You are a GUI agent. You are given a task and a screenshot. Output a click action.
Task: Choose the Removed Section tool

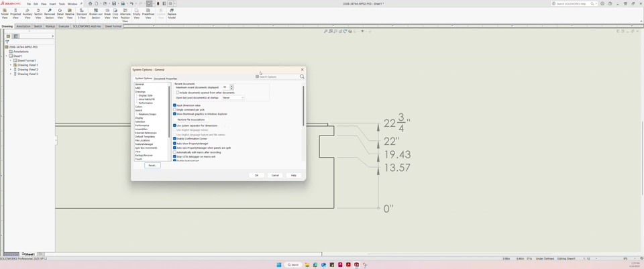[x=49, y=13]
